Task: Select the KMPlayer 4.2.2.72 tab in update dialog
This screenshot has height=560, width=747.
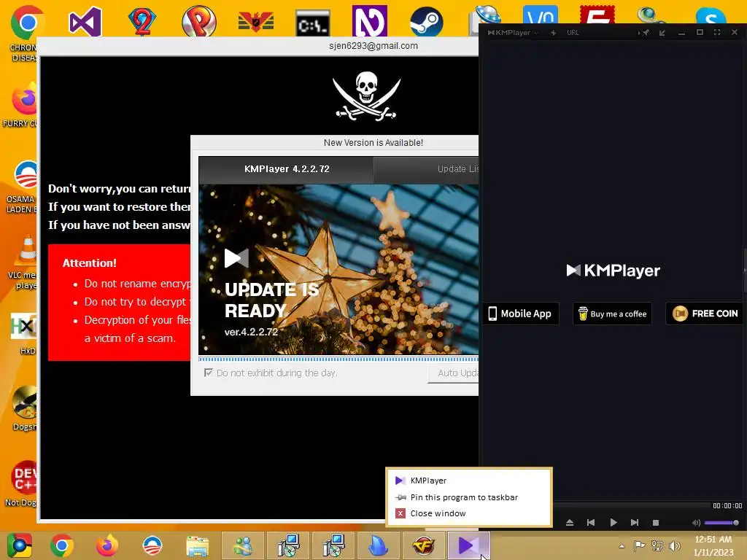Action: [286, 169]
